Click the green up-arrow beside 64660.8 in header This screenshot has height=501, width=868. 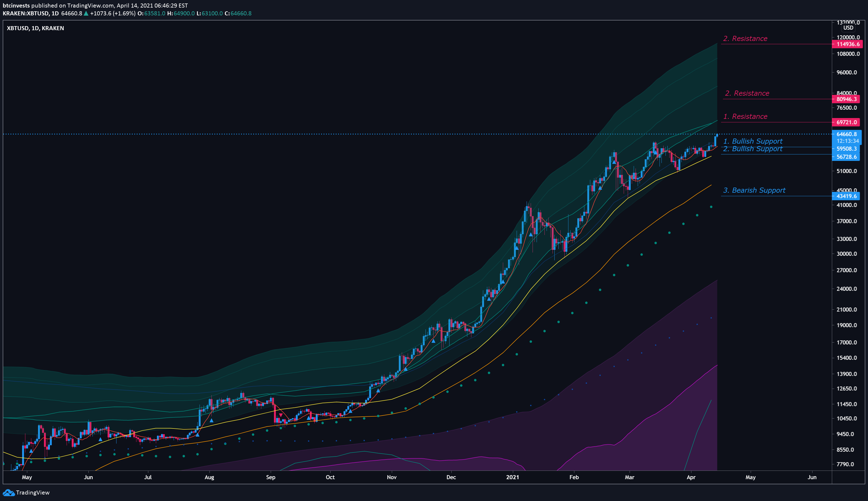pyautogui.click(x=86, y=13)
